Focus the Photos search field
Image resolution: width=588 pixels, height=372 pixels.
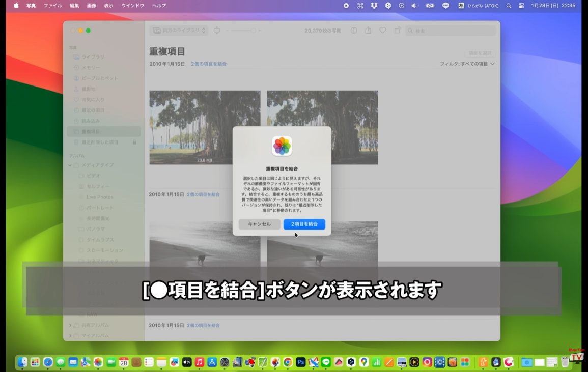click(451, 31)
